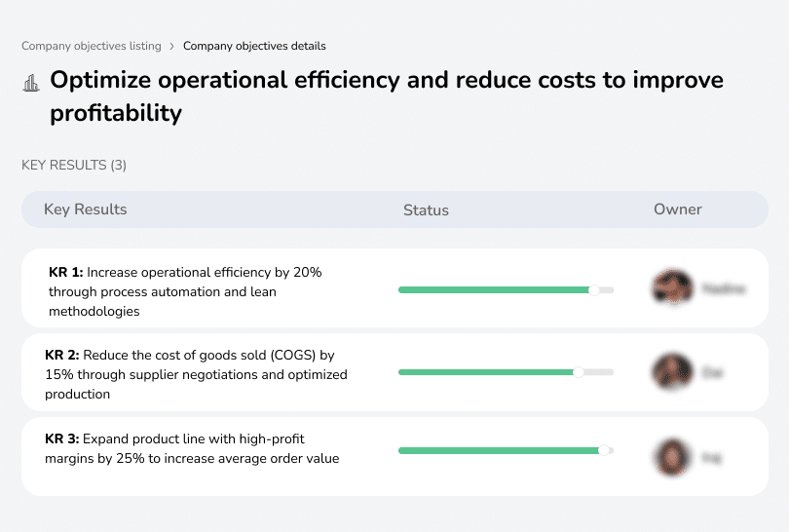Click the building icon beside the objective title

pyautogui.click(x=31, y=83)
